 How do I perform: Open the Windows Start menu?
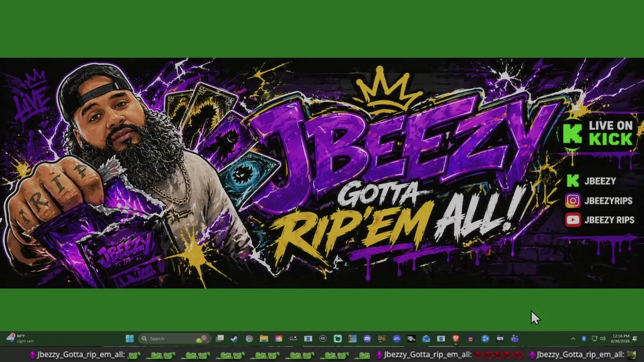point(130,339)
